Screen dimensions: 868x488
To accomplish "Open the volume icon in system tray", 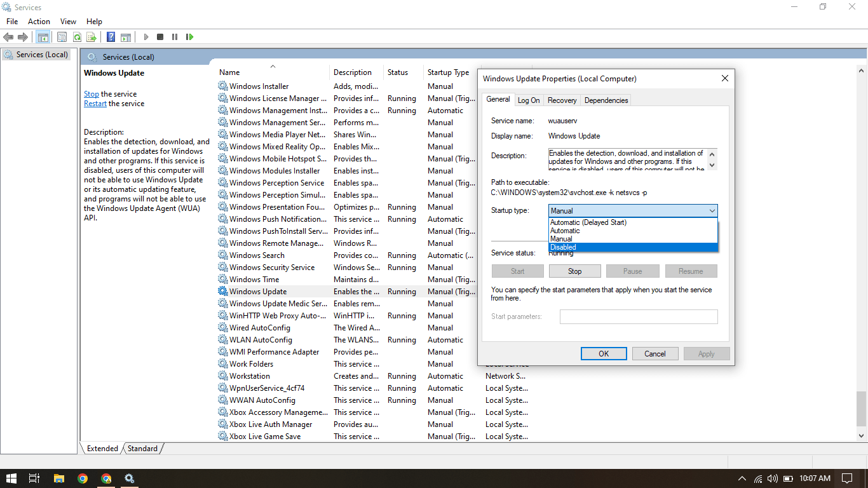I will click(x=773, y=478).
